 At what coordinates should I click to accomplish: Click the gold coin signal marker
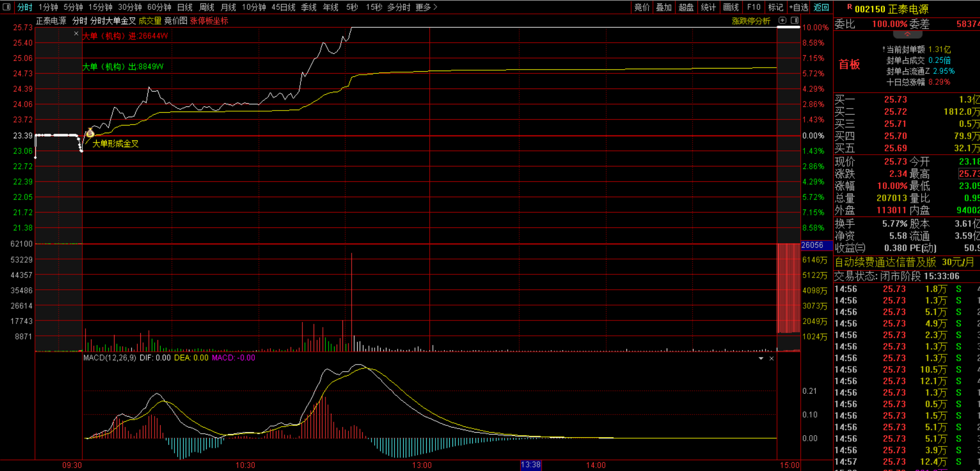pyautogui.click(x=90, y=134)
